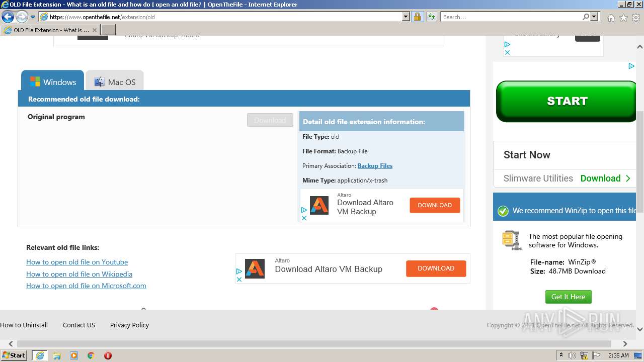Click the horizontal scrollbar left arrow
The width and height of the screenshot is (644, 362).
(x=11, y=344)
